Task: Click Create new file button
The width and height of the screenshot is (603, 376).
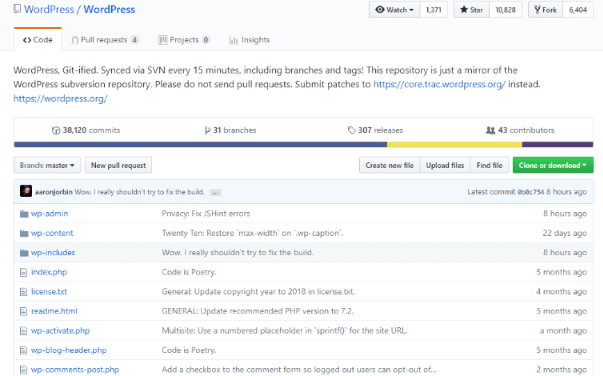Action: (390, 165)
